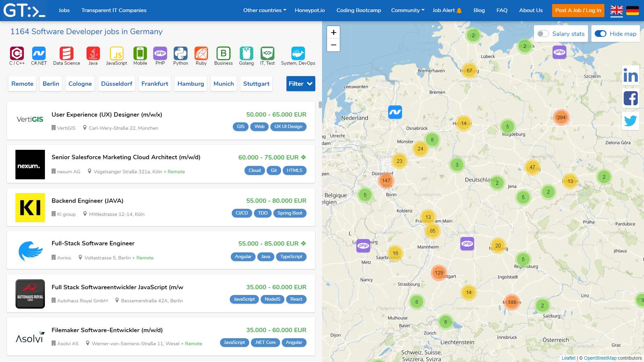Screen dimensions: 644x362
Task: Open the Community dropdown menu
Action: click(408, 10)
